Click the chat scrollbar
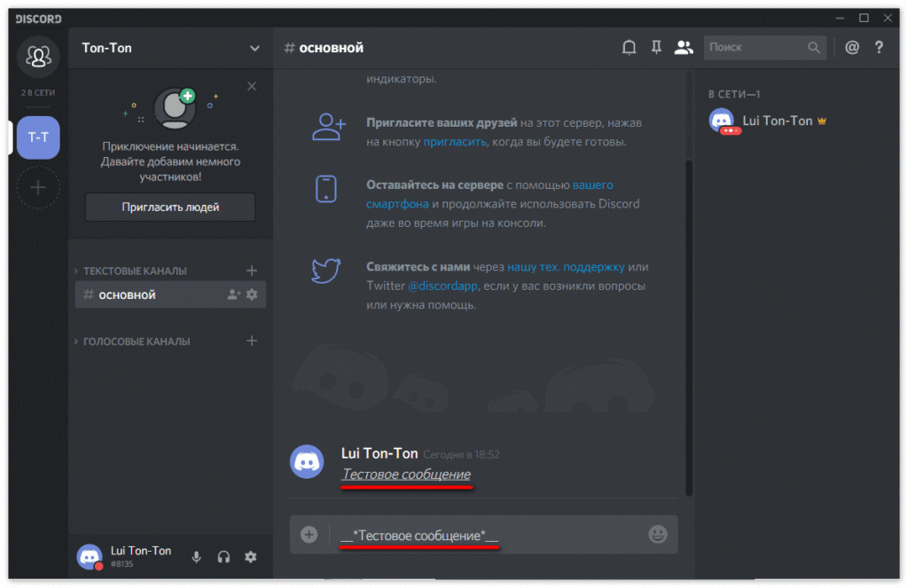908x588 pixels. click(x=689, y=327)
